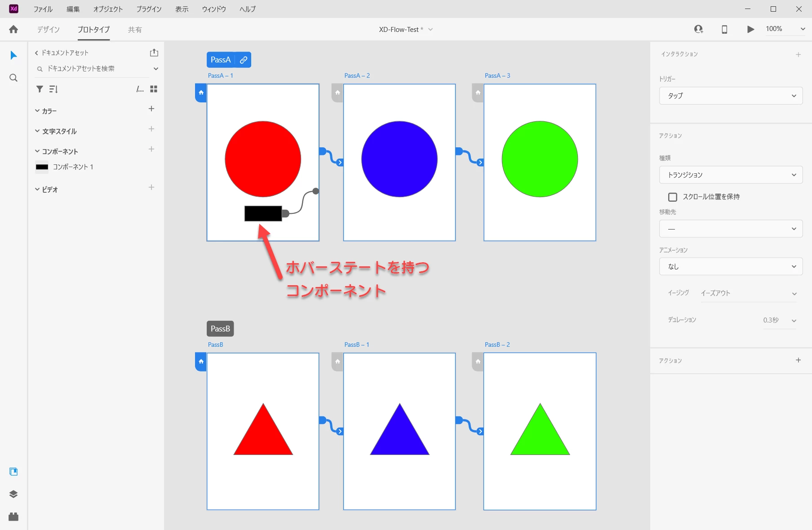Image resolution: width=812 pixels, height=530 pixels.
Task: Open the asset sort order icon
Action: (x=53, y=89)
